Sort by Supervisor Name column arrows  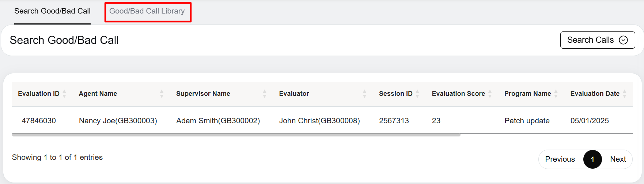point(264,94)
